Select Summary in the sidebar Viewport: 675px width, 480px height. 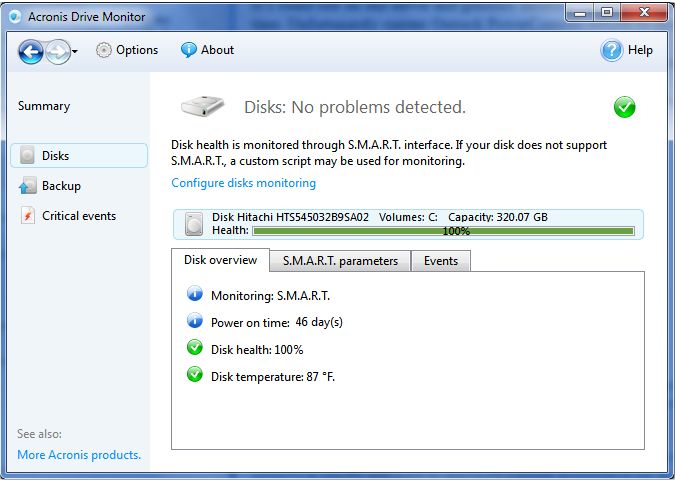point(44,106)
